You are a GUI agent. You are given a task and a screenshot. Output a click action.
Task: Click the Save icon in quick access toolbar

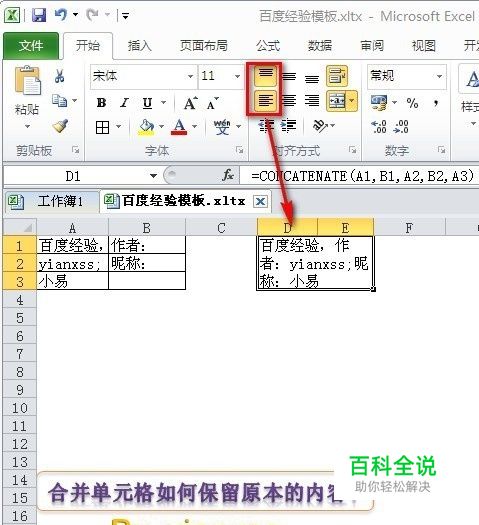[x=39, y=15]
